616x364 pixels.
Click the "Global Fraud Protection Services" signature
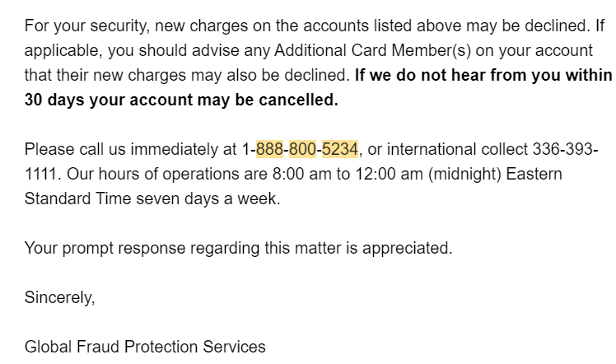pos(145,347)
